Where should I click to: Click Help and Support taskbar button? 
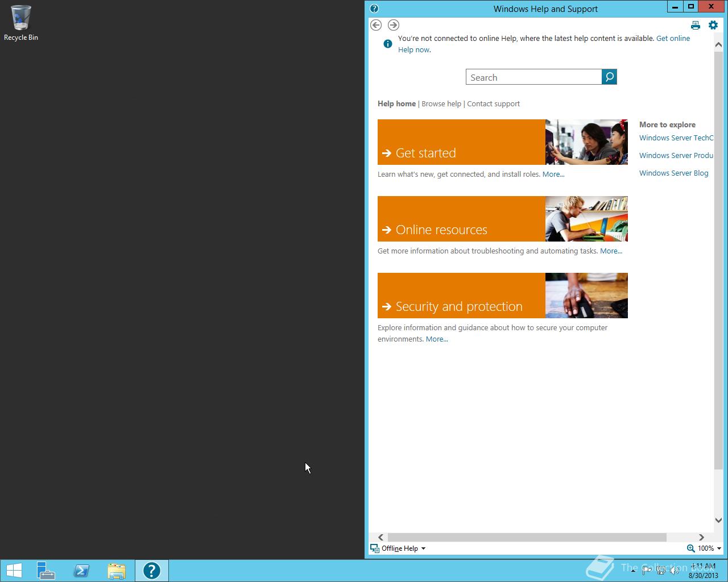click(x=152, y=571)
